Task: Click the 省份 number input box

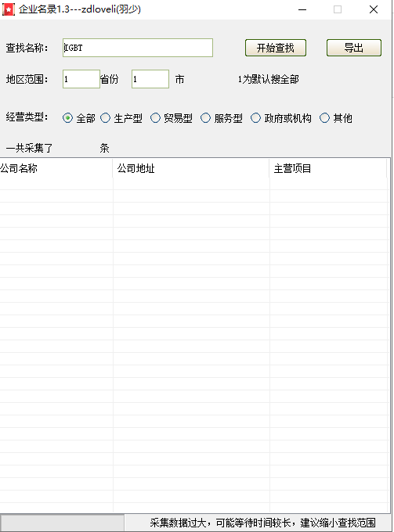Action: (81, 79)
